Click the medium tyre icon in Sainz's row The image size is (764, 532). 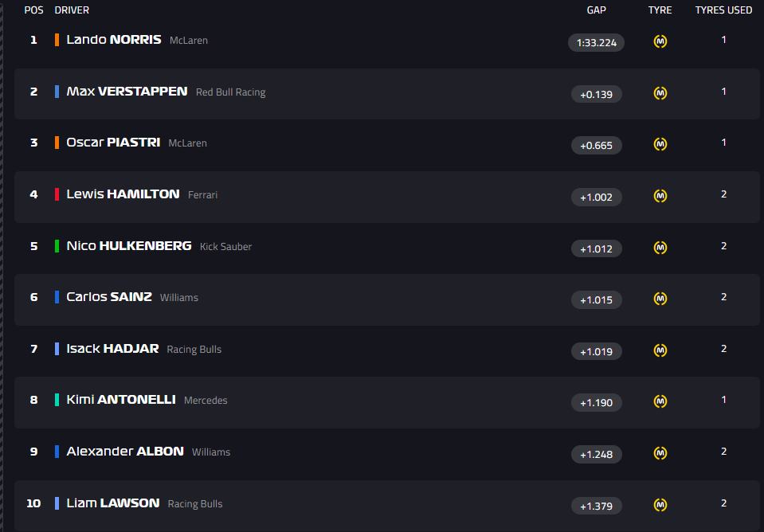660,299
